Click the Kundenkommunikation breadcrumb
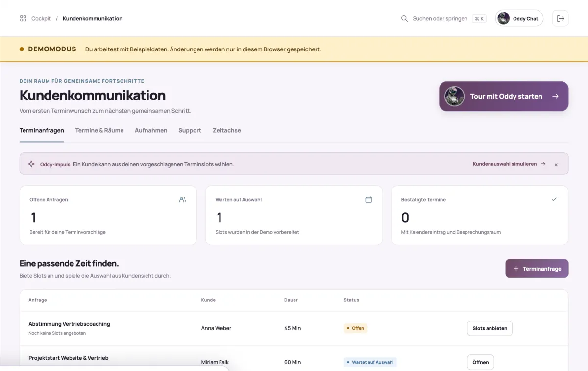This screenshot has height=371, width=588. tap(93, 19)
